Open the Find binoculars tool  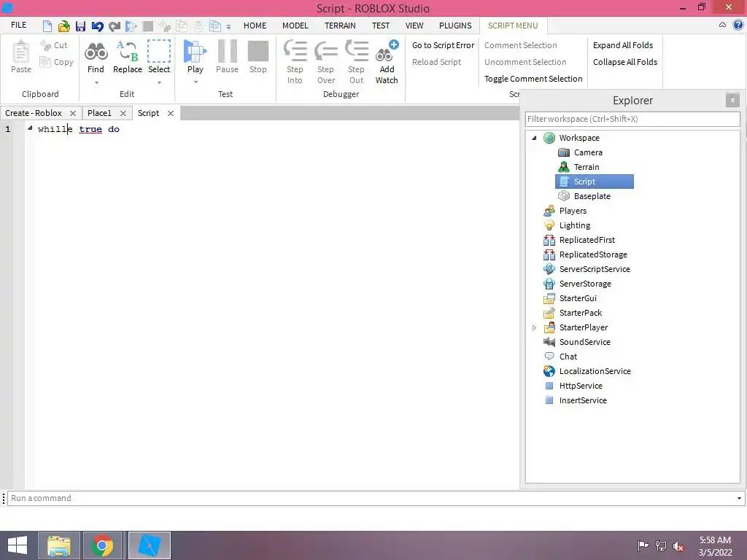point(96,57)
